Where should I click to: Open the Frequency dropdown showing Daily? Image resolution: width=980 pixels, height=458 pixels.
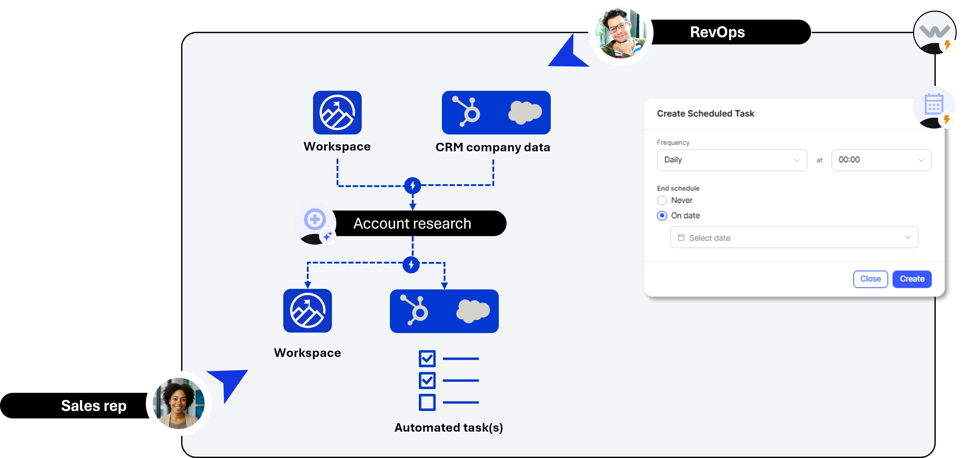point(731,160)
